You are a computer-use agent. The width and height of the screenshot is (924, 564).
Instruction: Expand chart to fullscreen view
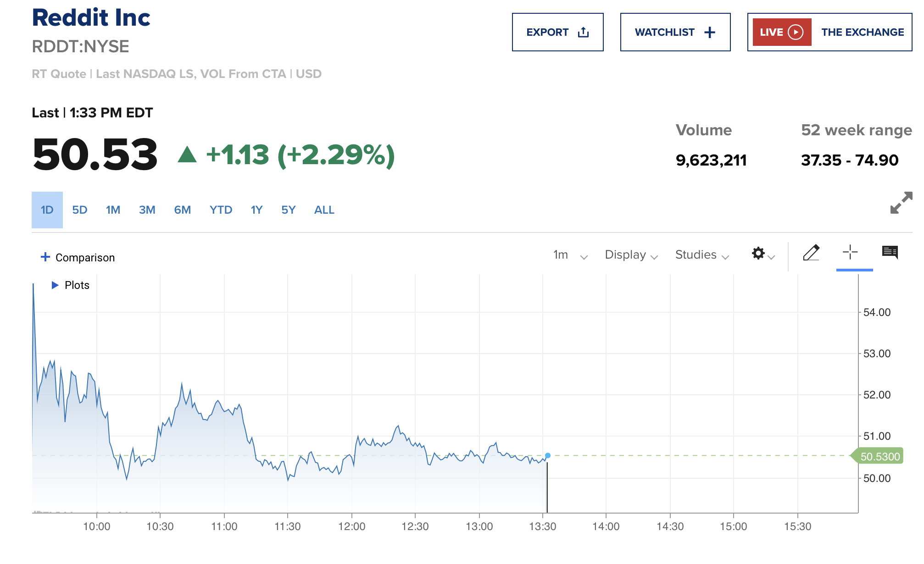[x=901, y=203]
